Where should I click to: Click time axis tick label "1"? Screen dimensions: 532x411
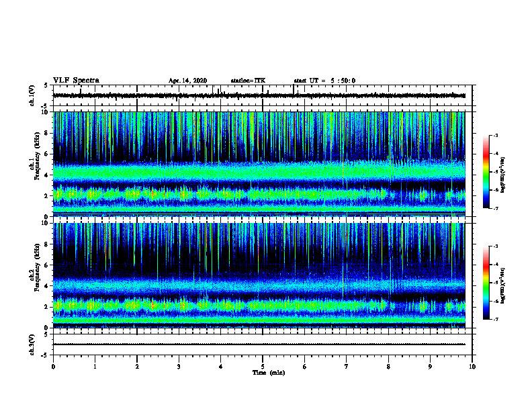pos(95,367)
